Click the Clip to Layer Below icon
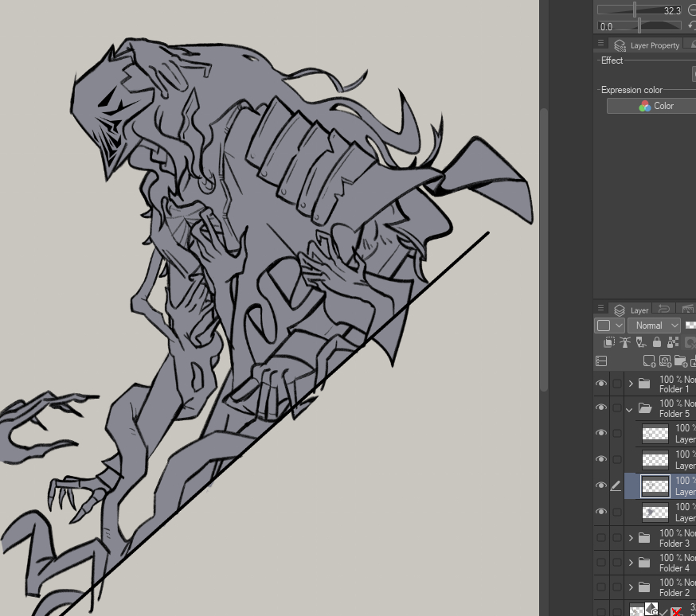The height and width of the screenshot is (616, 696). [609, 342]
